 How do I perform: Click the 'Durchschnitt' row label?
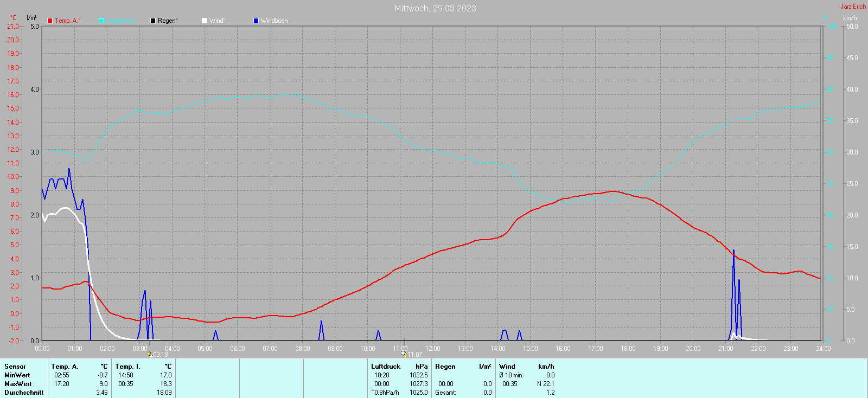[24, 393]
